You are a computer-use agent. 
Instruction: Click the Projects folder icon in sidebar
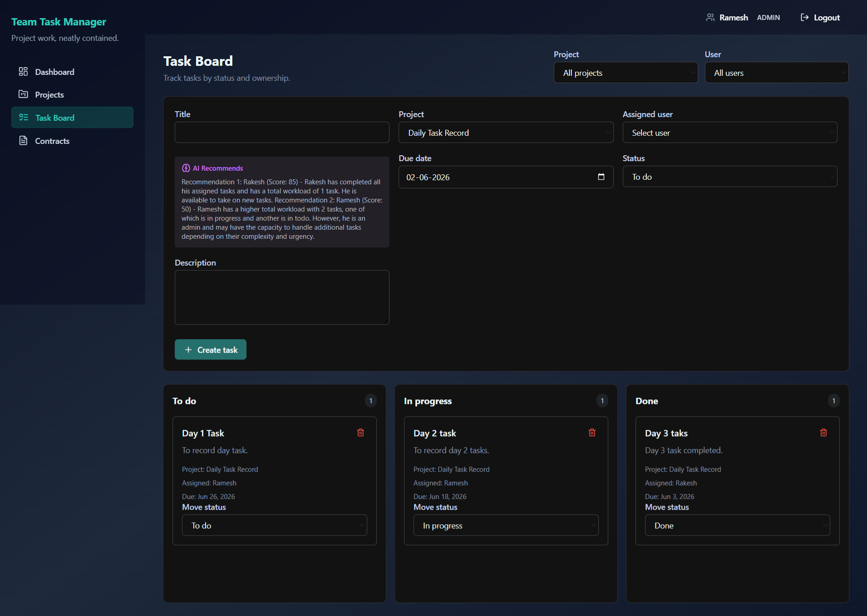23,94
